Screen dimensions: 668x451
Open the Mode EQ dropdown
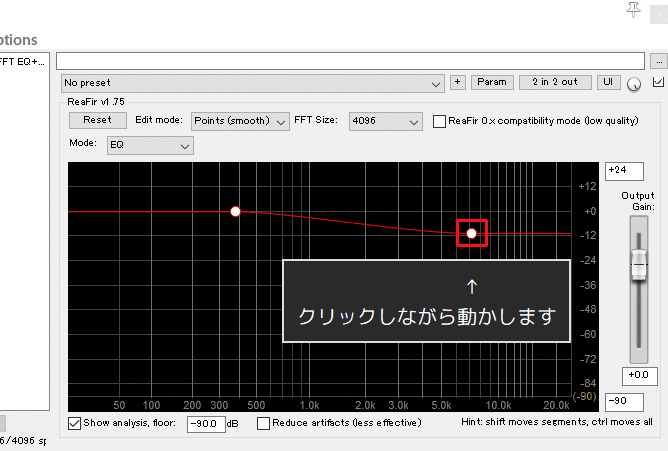[x=149, y=146]
